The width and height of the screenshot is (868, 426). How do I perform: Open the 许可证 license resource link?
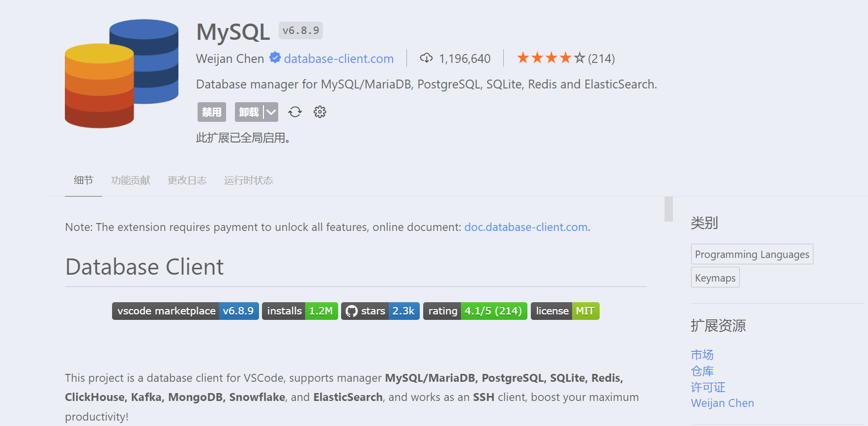point(708,387)
